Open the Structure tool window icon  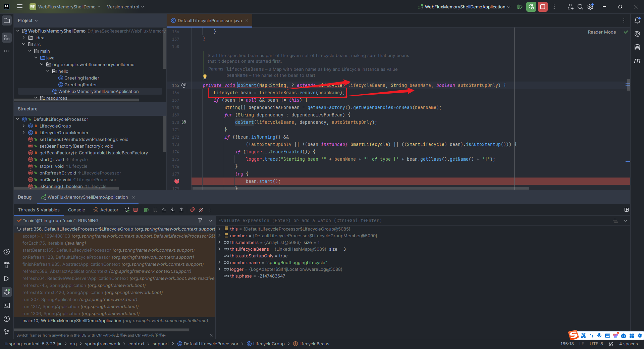click(x=7, y=38)
